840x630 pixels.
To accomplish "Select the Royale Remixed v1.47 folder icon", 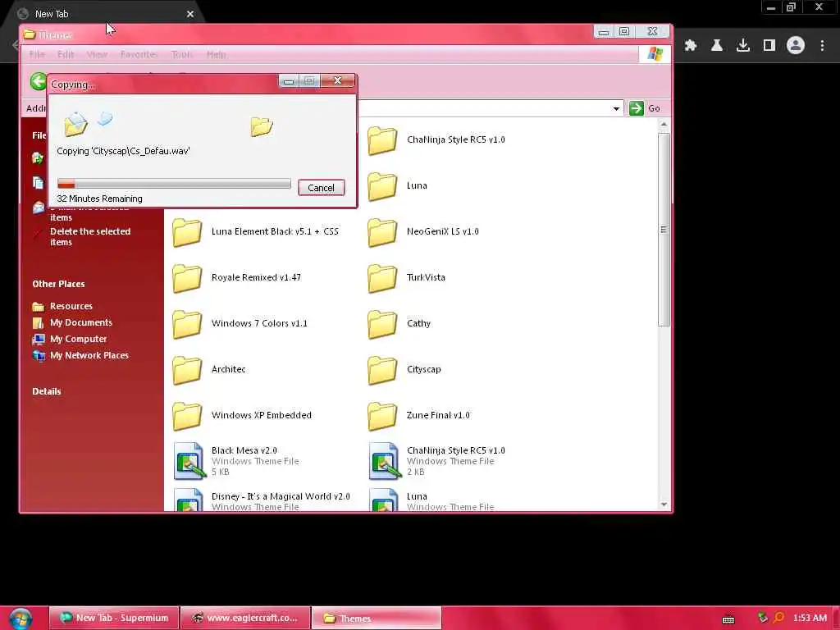I will (187, 279).
